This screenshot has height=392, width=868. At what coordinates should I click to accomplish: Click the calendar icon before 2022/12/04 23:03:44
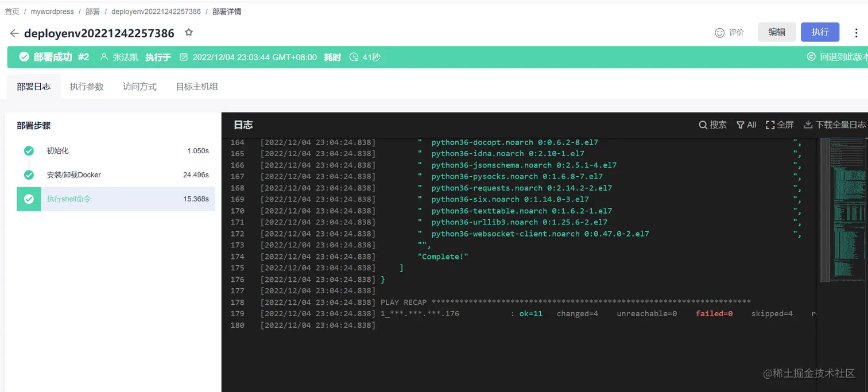click(x=184, y=57)
